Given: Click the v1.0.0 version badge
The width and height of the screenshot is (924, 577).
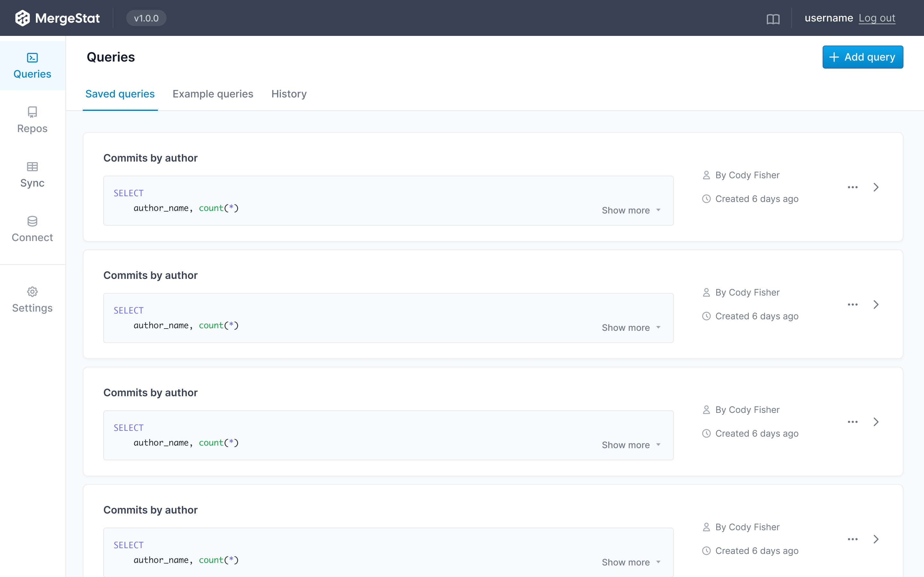Looking at the screenshot, I should pos(146,18).
